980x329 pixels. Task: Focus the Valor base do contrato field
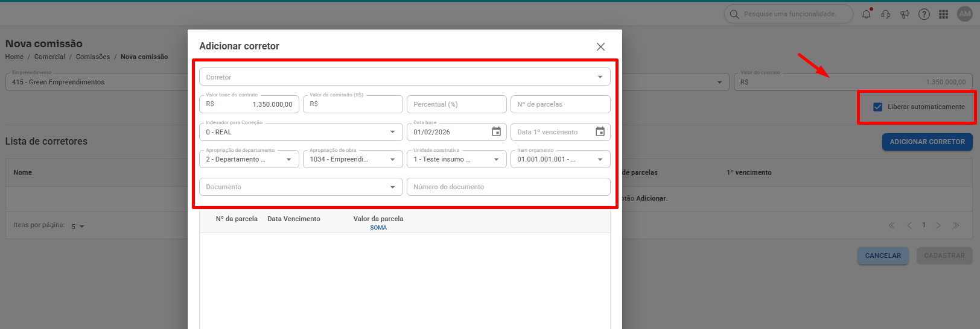coord(249,104)
